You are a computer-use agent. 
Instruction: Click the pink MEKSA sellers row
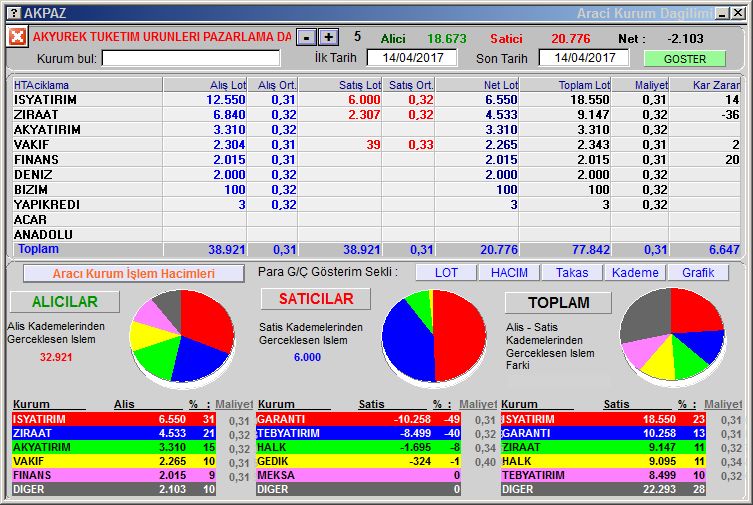[x=358, y=475]
